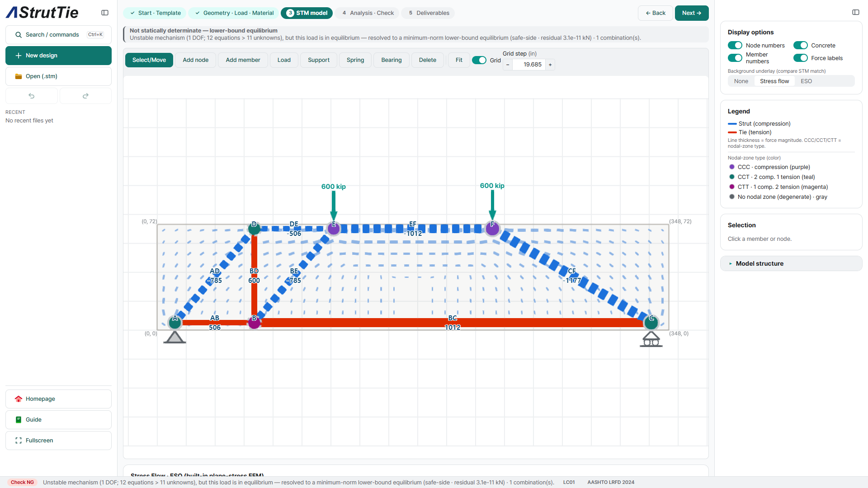Go to Homepage
The height and width of the screenshot is (488, 868).
58,399
